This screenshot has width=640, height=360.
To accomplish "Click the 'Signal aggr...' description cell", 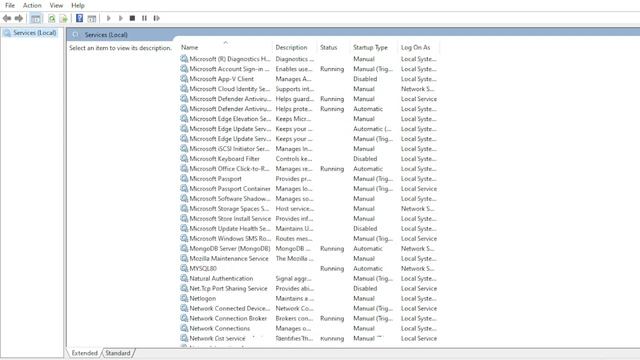I will coord(293,278).
